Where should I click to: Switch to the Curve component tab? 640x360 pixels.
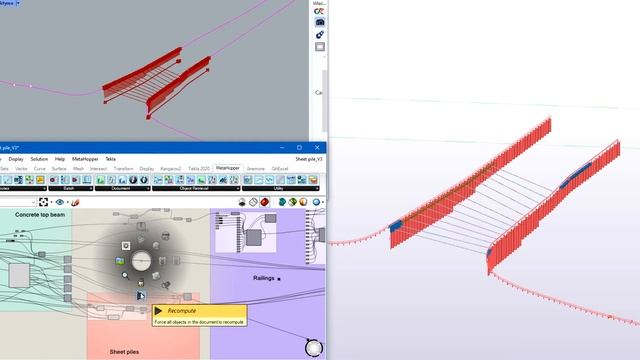40,169
